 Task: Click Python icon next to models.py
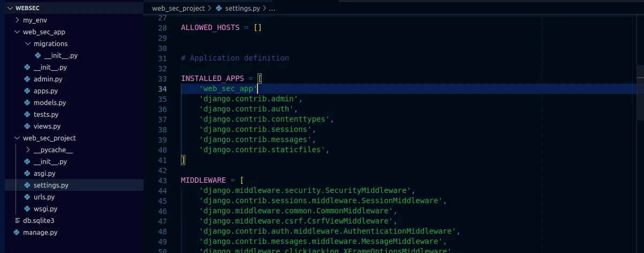point(27,103)
